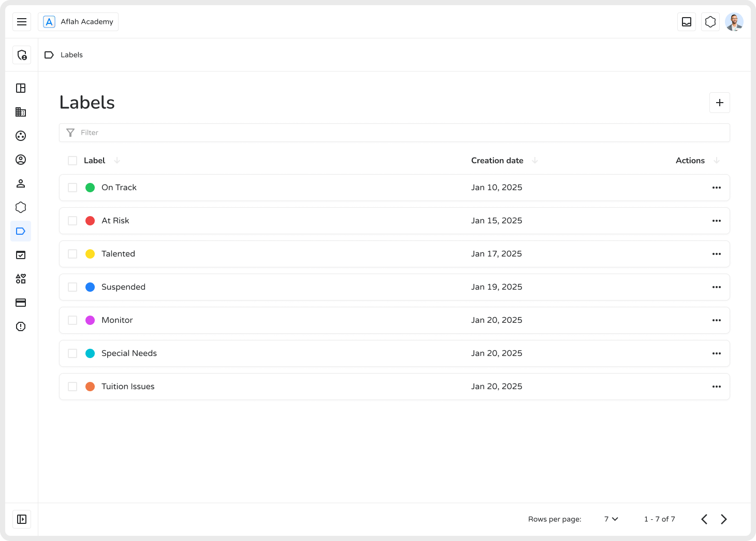756x541 pixels.
Task: Open actions menu for At Risk row
Action: (717, 221)
